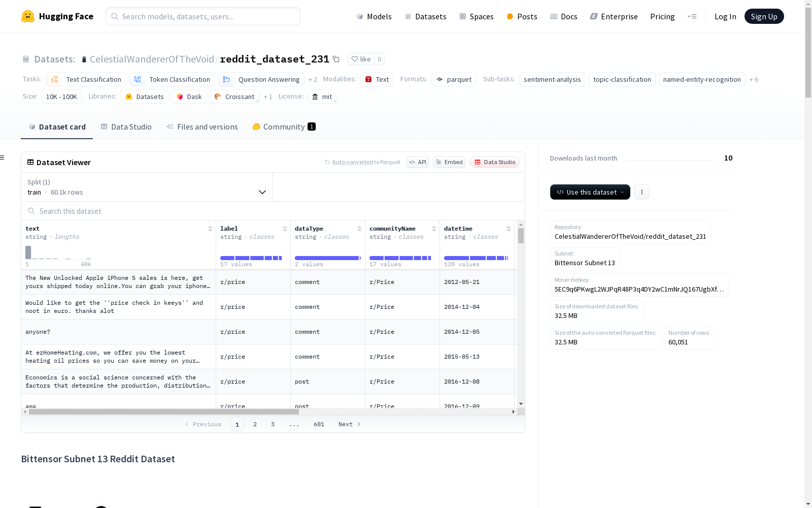Select the Dask library tag
Screen dimensions: 812x508
pos(189,97)
